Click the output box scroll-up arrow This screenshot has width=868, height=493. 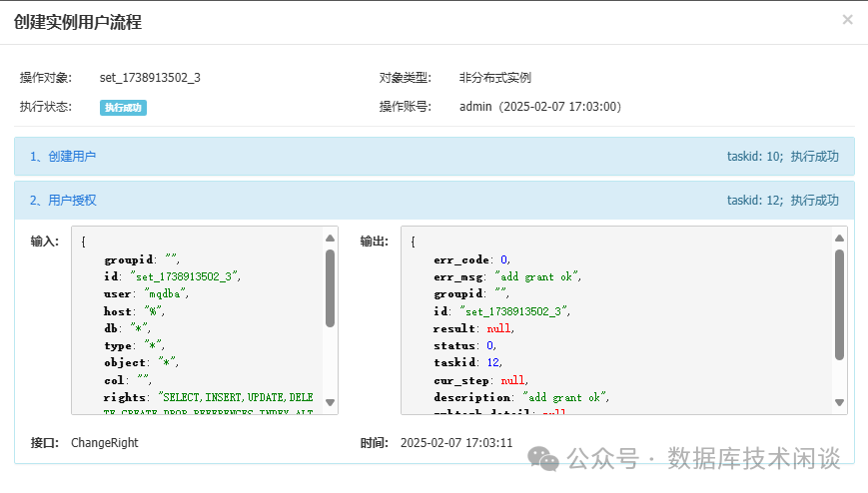click(839, 239)
